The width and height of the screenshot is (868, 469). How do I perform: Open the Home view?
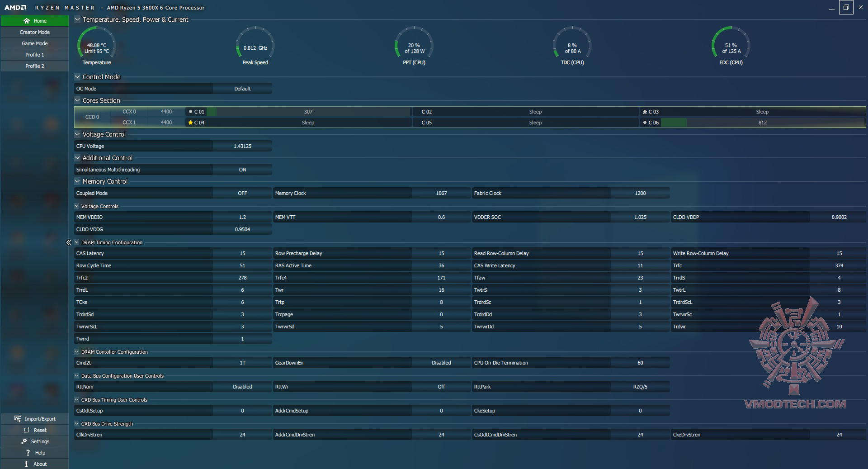pos(35,21)
